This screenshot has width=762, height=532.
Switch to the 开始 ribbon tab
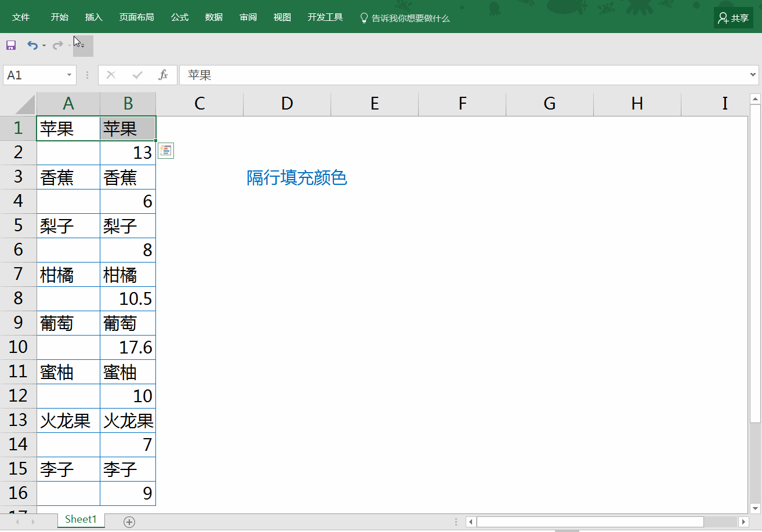(59, 17)
